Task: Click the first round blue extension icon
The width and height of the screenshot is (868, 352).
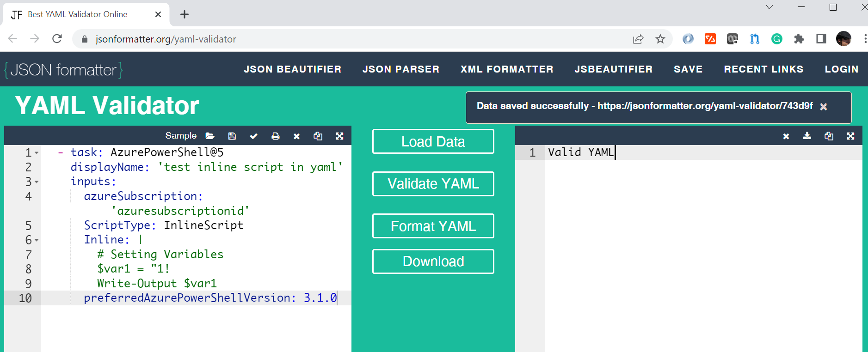Action: [x=688, y=39]
